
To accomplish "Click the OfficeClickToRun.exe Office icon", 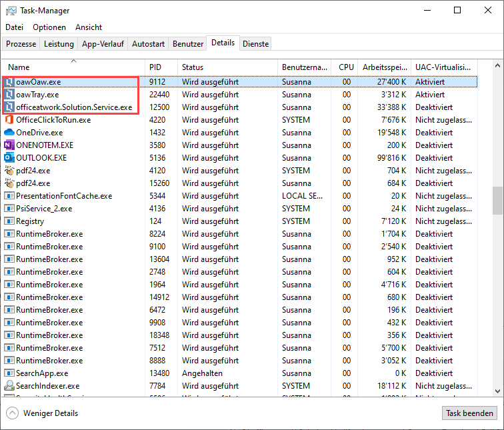I will tap(9, 120).
